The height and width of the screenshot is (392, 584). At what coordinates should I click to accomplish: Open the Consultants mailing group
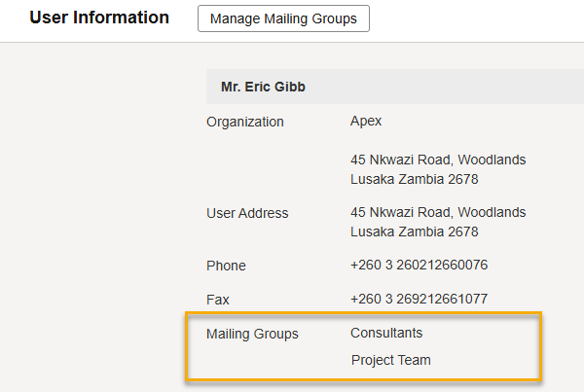(386, 333)
